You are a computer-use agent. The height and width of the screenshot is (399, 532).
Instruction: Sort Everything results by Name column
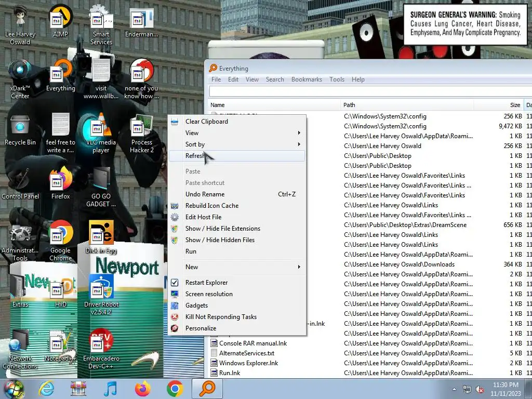[x=274, y=105]
